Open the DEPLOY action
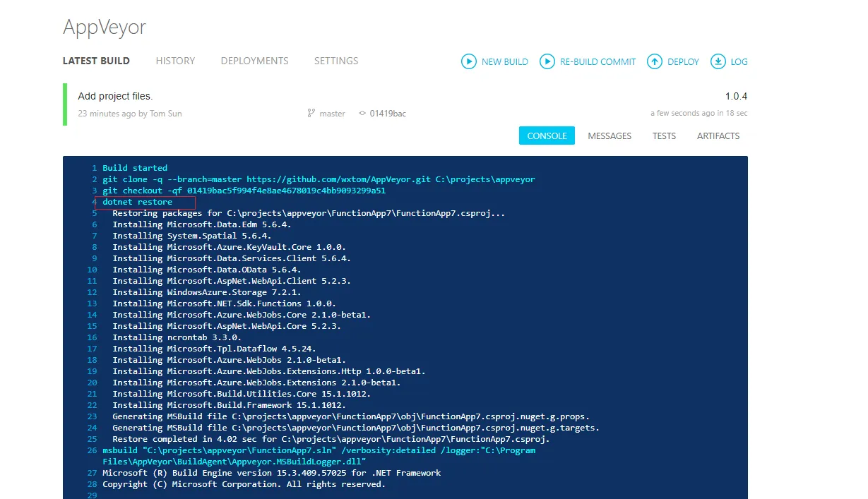868x499 pixels. click(x=683, y=61)
